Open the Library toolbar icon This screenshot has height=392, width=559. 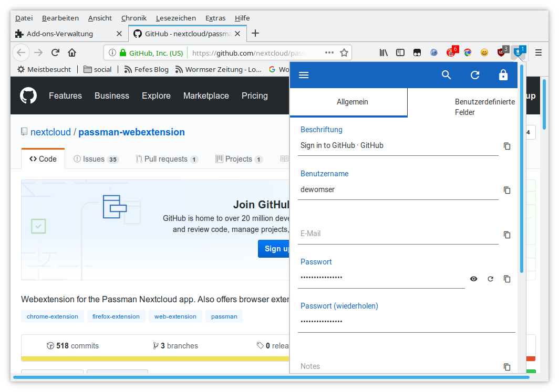click(x=384, y=52)
